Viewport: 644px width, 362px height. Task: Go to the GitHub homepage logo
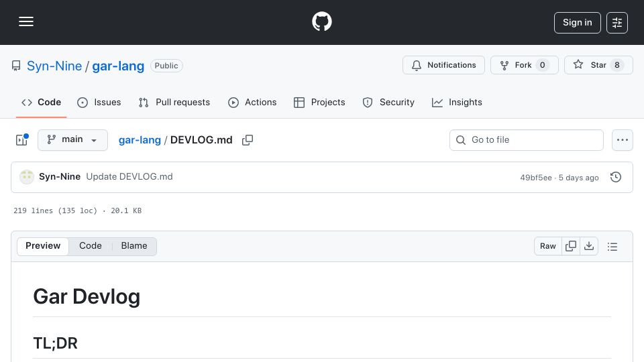(x=321, y=21)
